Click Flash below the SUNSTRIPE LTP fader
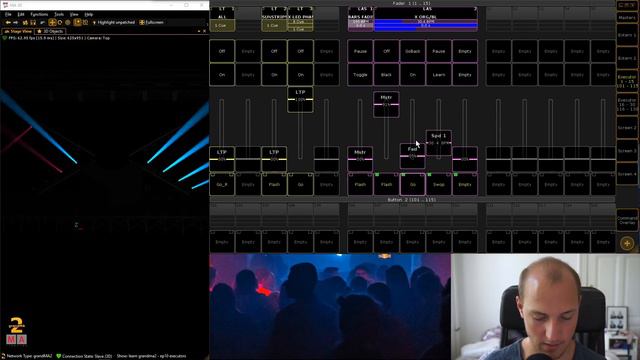The image size is (640, 360). [274, 184]
